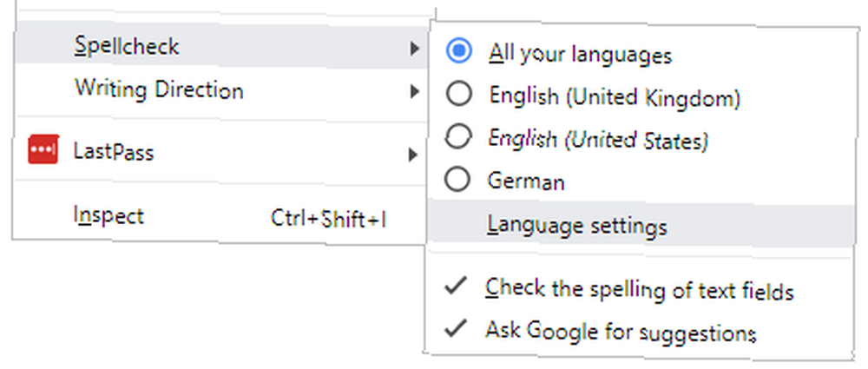This screenshot has height=369, width=868.
Task: Toggle Ask Google for suggestions
Action: point(640,332)
